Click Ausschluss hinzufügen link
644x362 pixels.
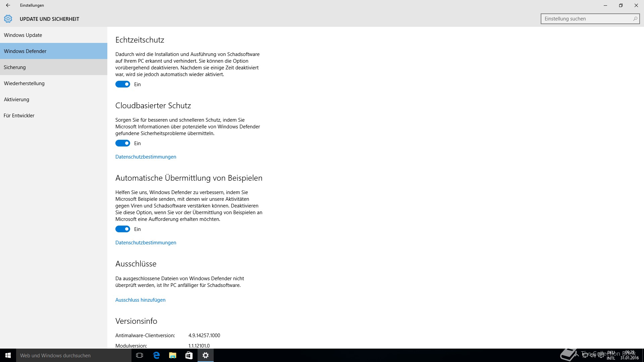140,300
